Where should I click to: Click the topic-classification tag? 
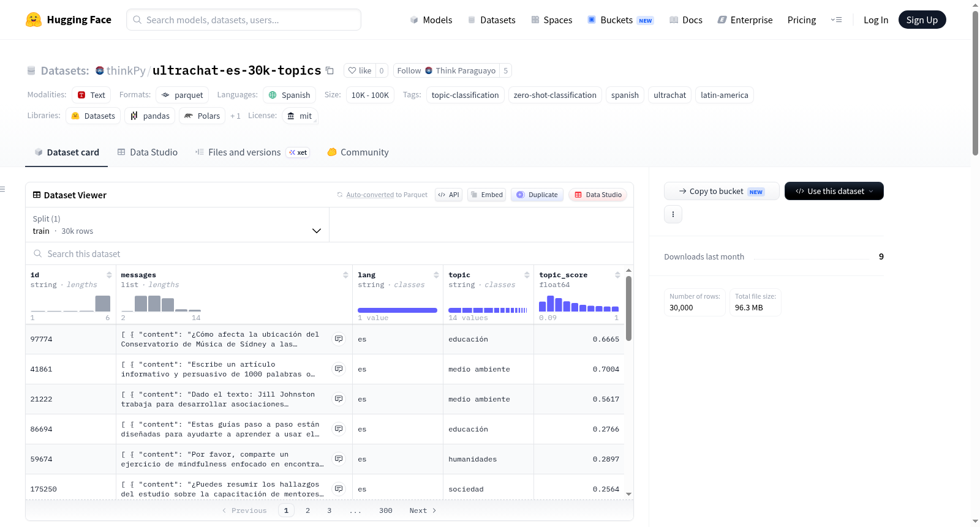tap(465, 95)
